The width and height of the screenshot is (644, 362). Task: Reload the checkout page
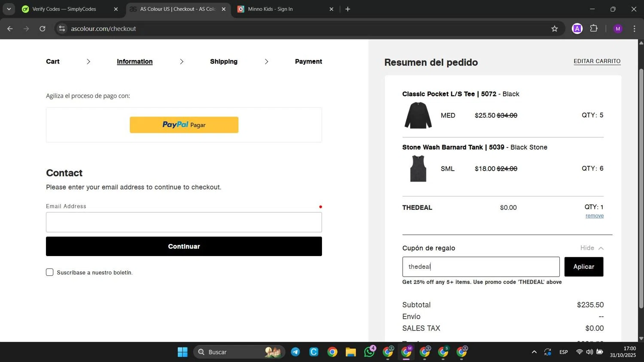43,29
